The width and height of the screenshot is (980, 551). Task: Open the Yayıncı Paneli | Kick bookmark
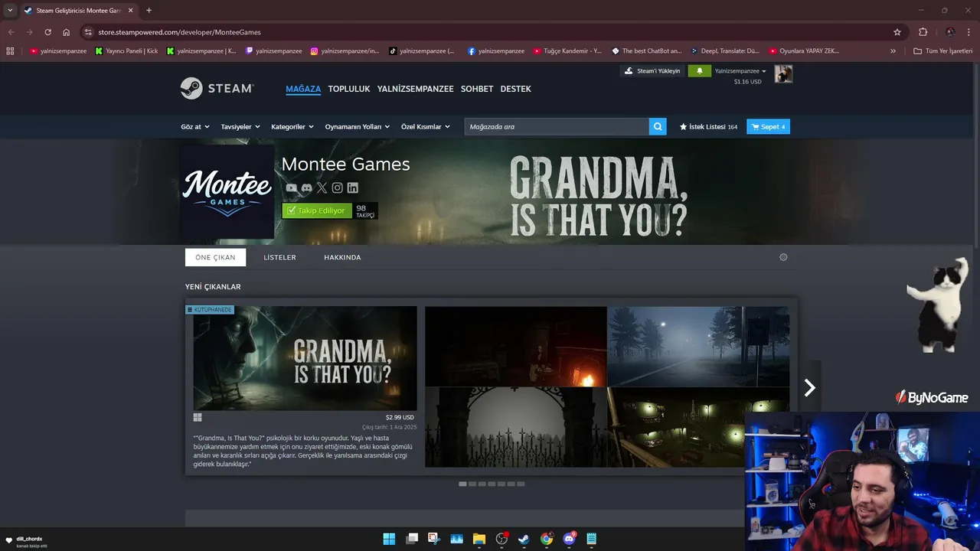[x=126, y=51]
